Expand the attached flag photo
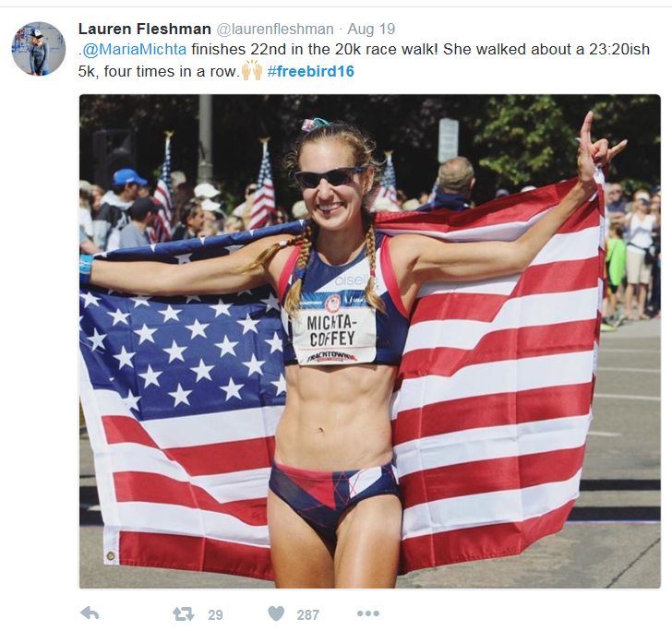 click(x=369, y=341)
